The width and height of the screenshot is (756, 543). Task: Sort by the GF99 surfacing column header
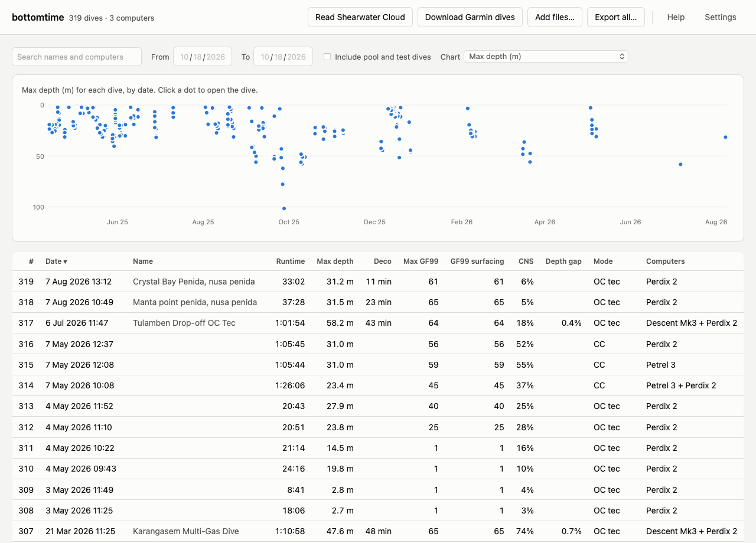[x=477, y=261]
